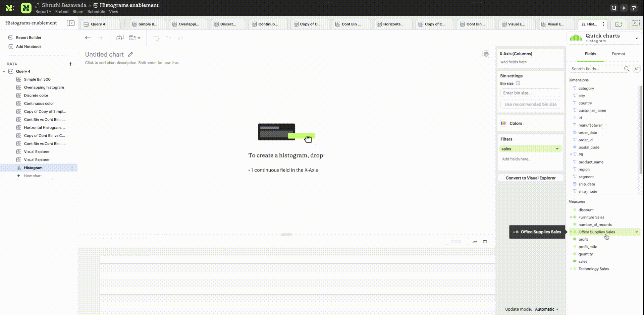This screenshot has width=644, height=315.
Task: Click the duplicate chart icon in toolbar
Action: (x=120, y=38)
